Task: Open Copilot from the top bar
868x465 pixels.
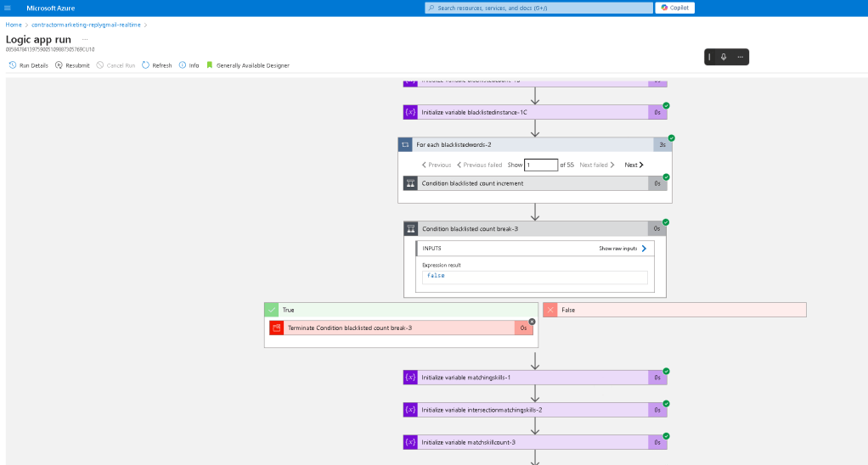Action: (675, 8)
